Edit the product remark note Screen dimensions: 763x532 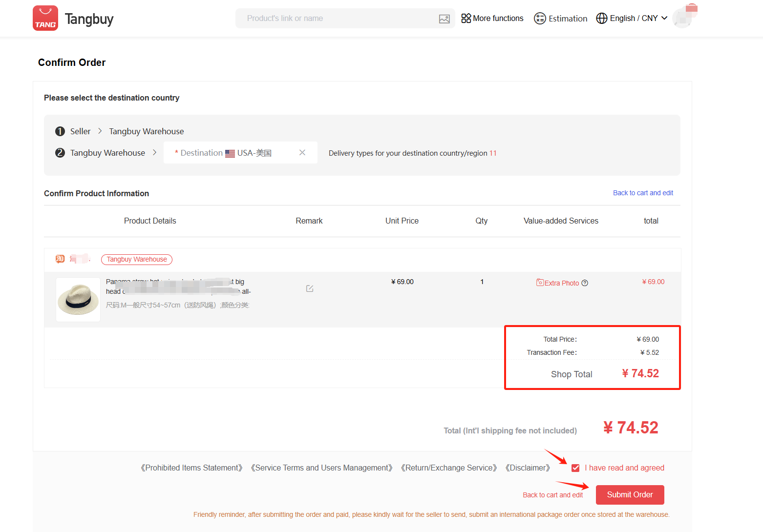point(310,288)
